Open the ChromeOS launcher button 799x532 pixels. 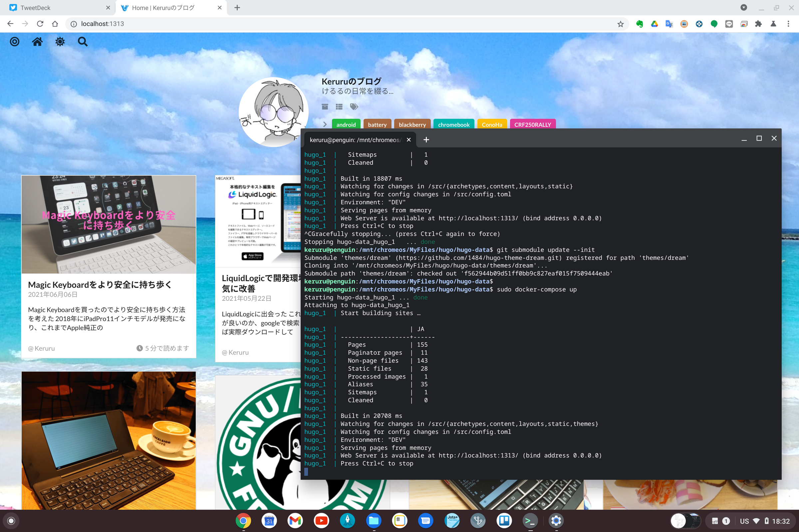pyautogui.click(x=11, y=521)
